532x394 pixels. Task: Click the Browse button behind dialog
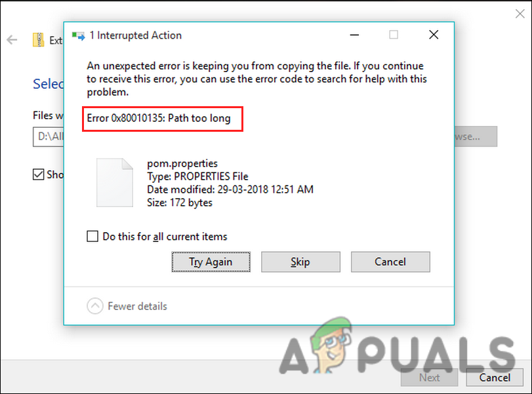pyautogui.click(x=476, y=136)
